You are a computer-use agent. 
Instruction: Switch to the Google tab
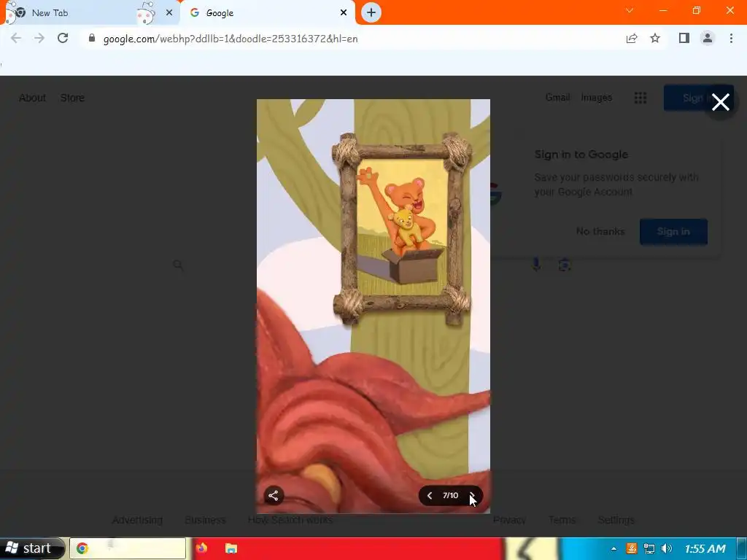[x=267, y=13]
